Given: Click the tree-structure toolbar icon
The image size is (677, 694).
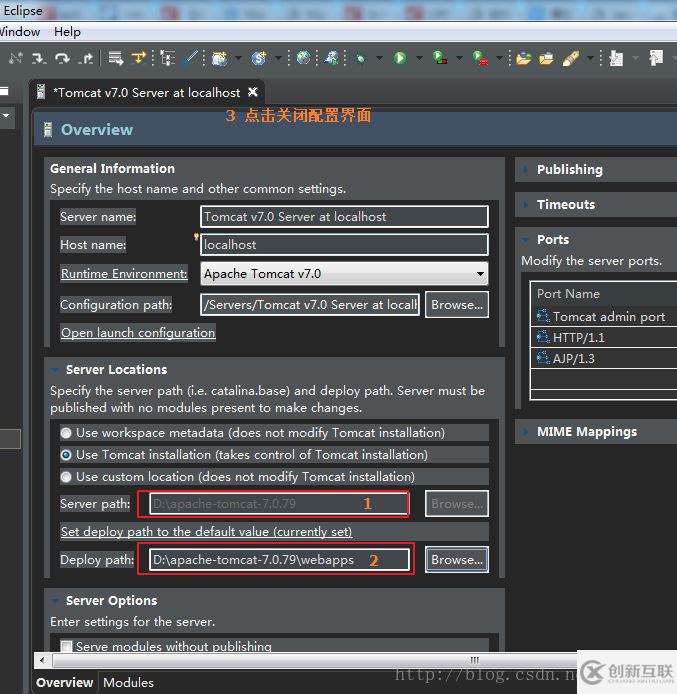Looking at the screenshot, I should coord(168,58).
